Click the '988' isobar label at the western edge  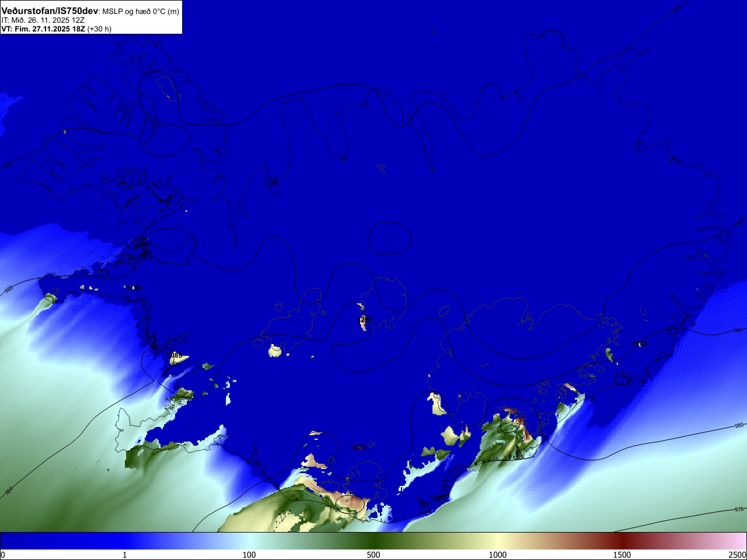pyautogui.click(x=8, y=289)
